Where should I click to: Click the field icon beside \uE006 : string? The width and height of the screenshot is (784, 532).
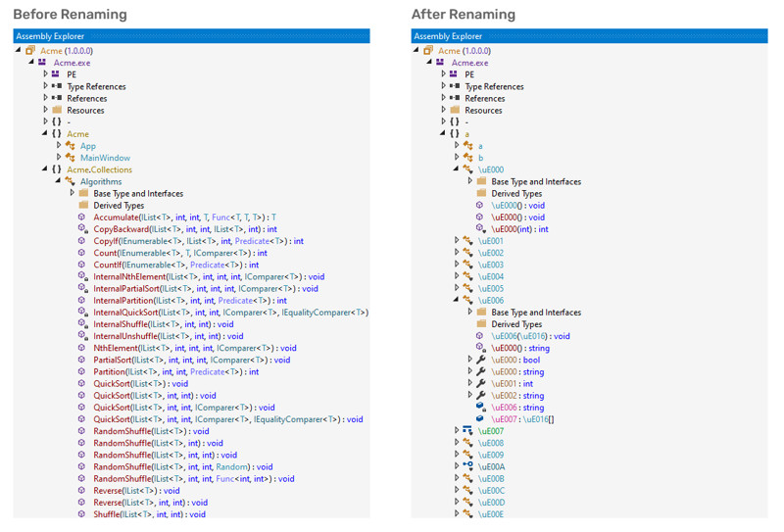tap(480, 407)
